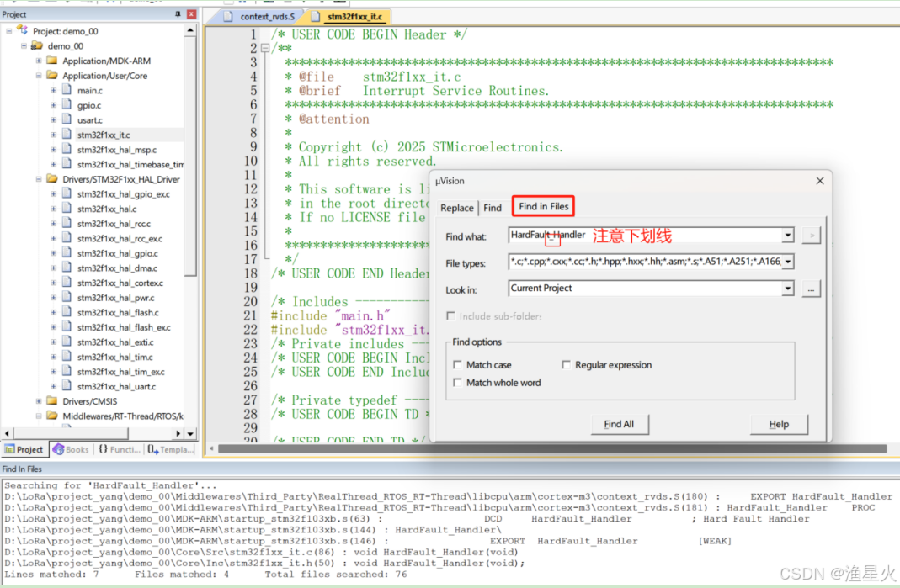The height and width of the screenshot is (588, 900).
Task: Open the Find what history dropdown
Action: click(x=786, y=236)
